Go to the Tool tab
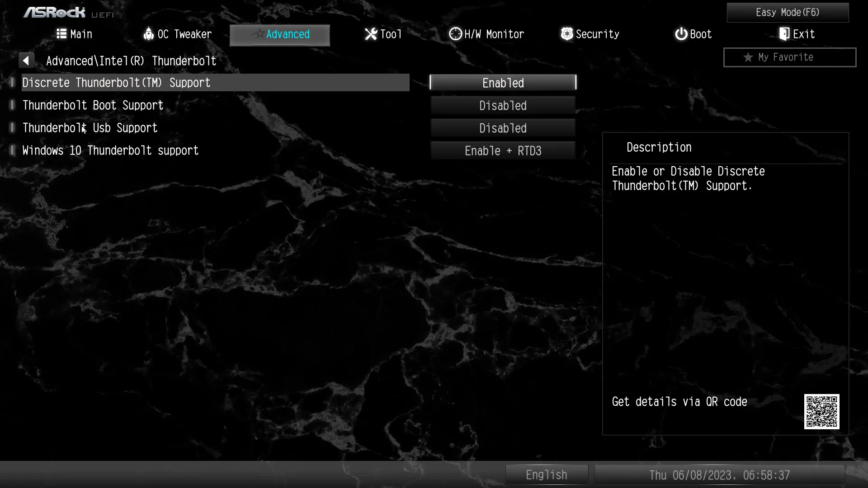This screenshot has height=488, width=868. pyautogui.click(x=383, y=34)
